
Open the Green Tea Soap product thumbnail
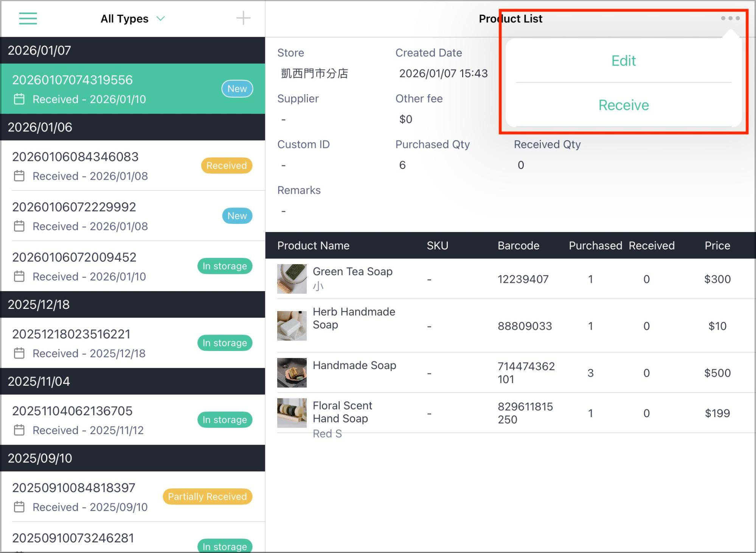click(292, 279)
